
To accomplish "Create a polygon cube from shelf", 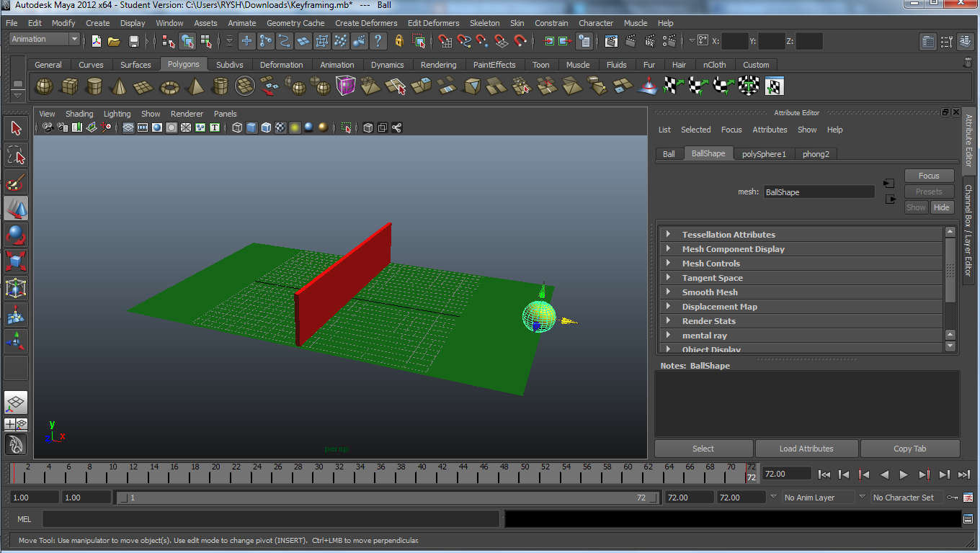I will (69, 87).
